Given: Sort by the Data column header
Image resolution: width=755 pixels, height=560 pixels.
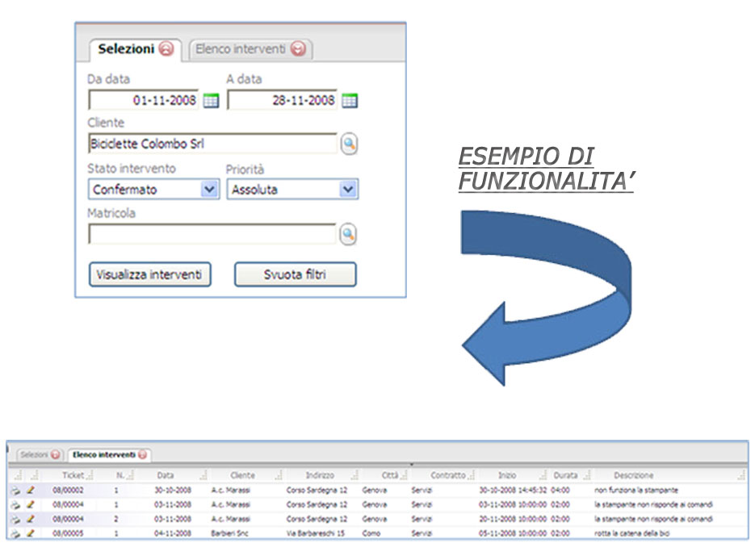Looking at the screenshot, I should click(x=166, y=475).
